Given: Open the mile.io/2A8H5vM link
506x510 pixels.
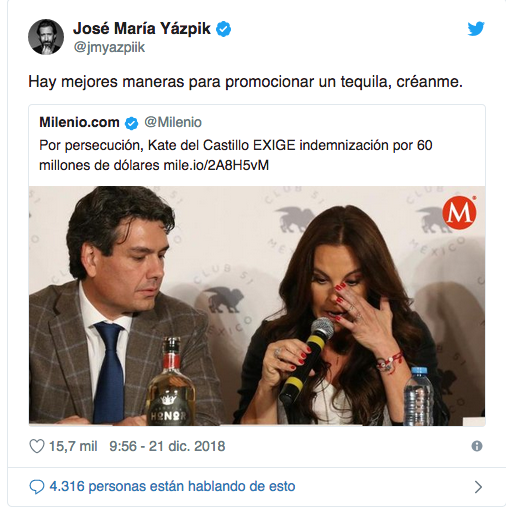Looking at the screenshot, I should click(216, 165).
